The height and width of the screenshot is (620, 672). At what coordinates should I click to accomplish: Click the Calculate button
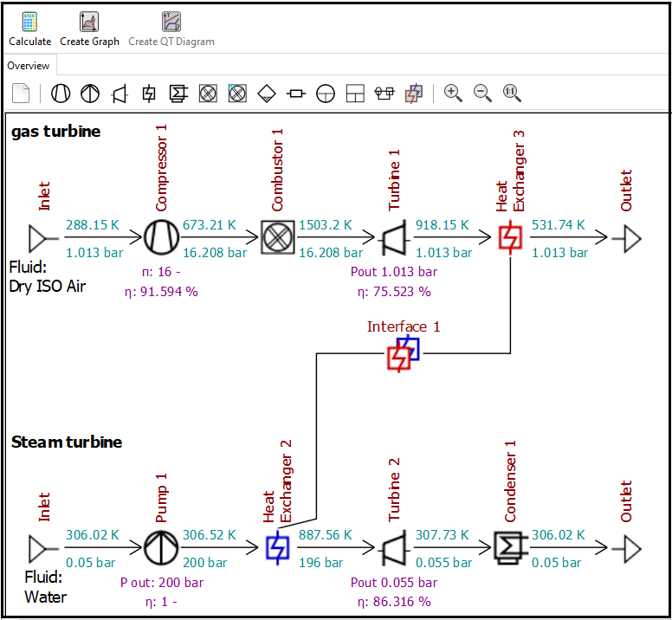(x=29, y=29)
